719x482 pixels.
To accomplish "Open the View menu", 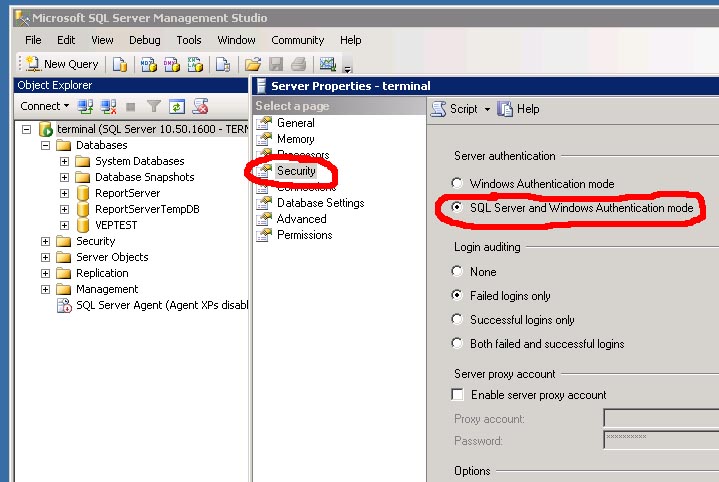I will pos(102,40).
